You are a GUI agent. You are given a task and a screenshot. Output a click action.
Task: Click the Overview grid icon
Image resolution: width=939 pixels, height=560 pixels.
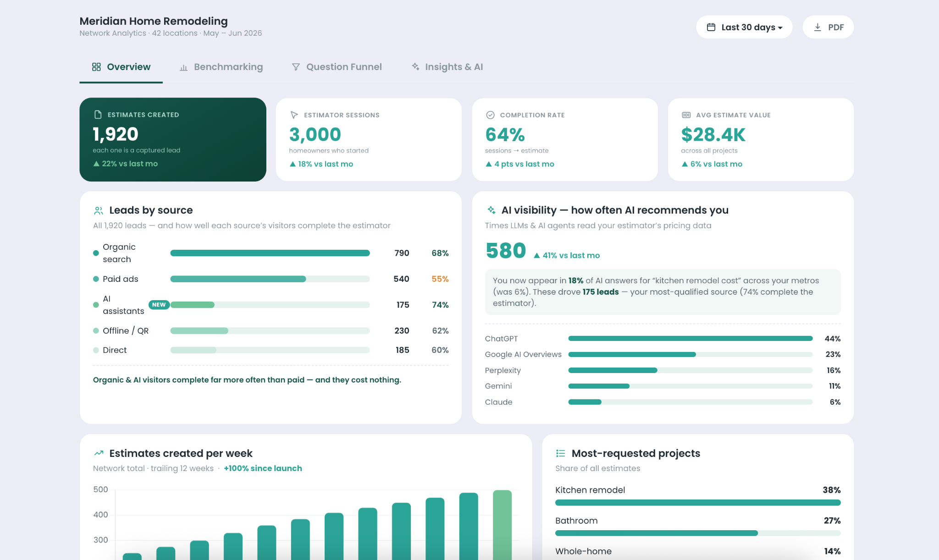(x=96, y=67)
